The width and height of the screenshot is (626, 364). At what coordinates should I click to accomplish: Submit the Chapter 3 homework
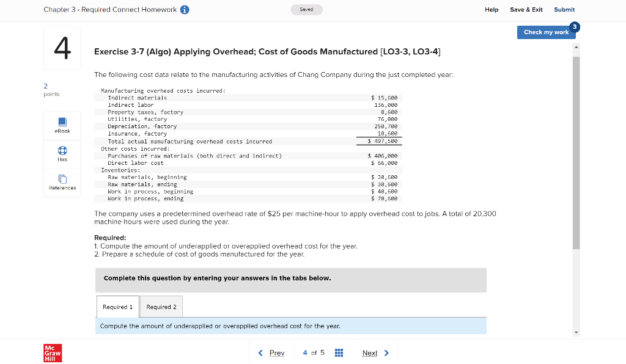coord(564,10)
